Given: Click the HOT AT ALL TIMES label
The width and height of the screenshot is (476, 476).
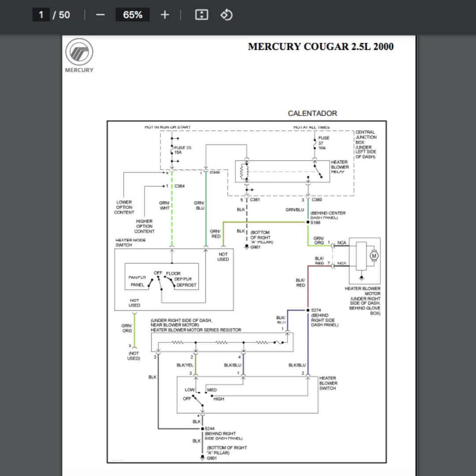Looking at the screenshot, I should (312, 127).
